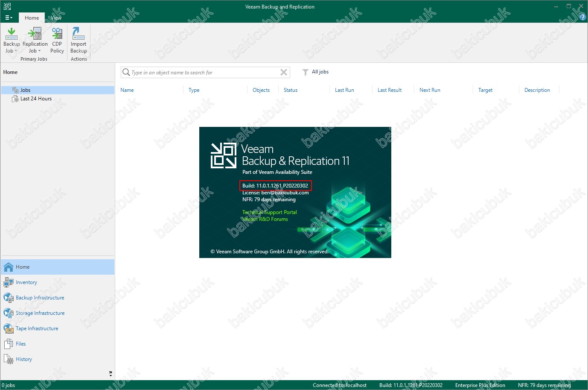Click the Home house icon
588x390 pixels.
[x=9, y=267]
